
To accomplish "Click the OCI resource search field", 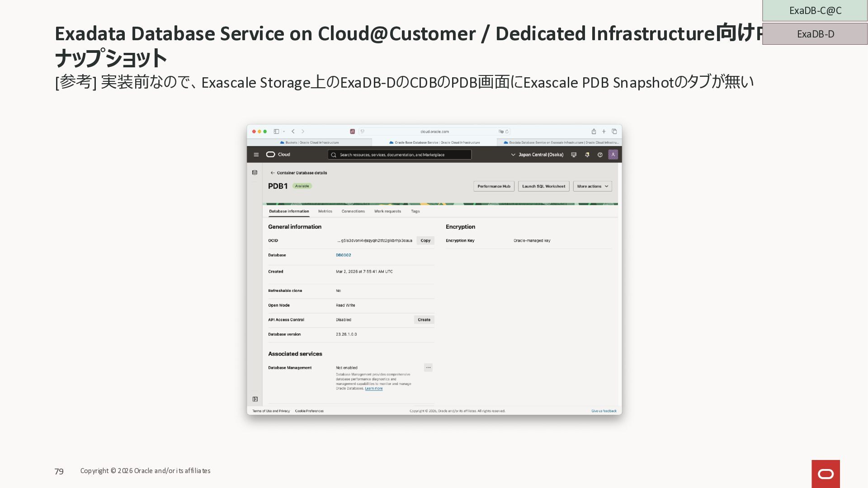I will coord(400,155).
